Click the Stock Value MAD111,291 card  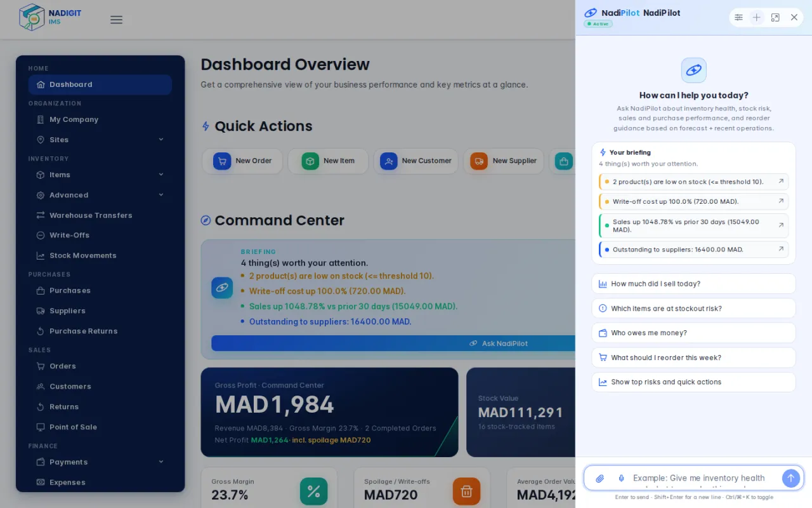click(521, 412)
